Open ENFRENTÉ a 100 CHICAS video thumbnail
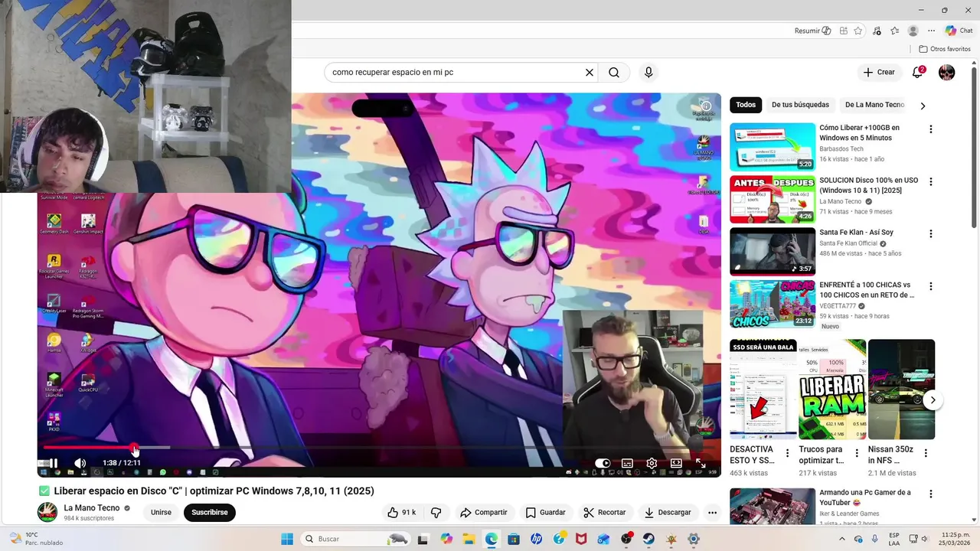The height and width of the screenshot is (551, 980). tap(773, 304)
